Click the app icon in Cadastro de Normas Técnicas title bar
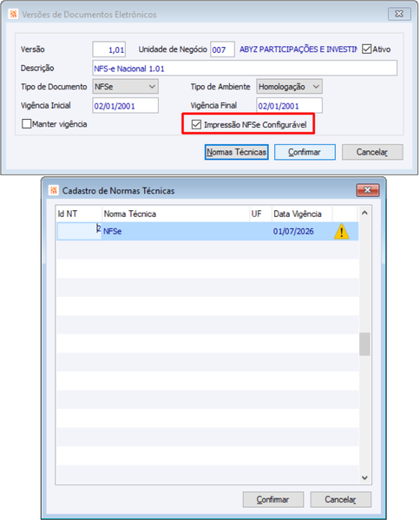 click(x=54, y=190)
